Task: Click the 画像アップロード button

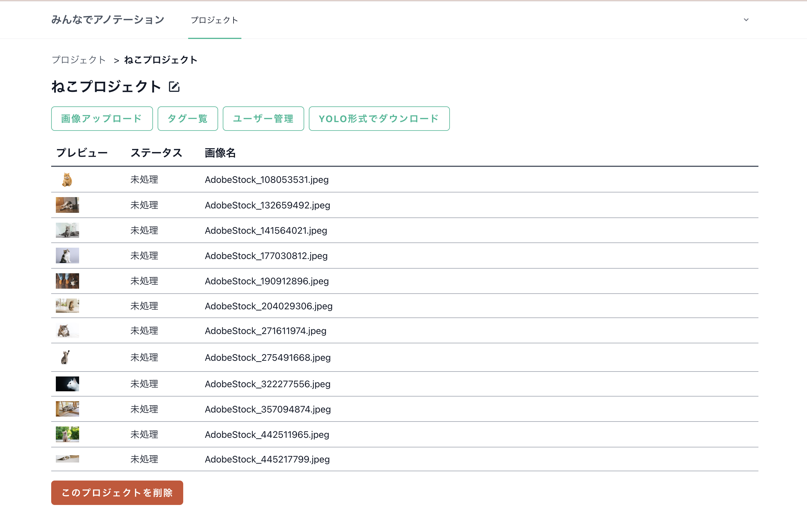Action: click(x=102, y=118)
